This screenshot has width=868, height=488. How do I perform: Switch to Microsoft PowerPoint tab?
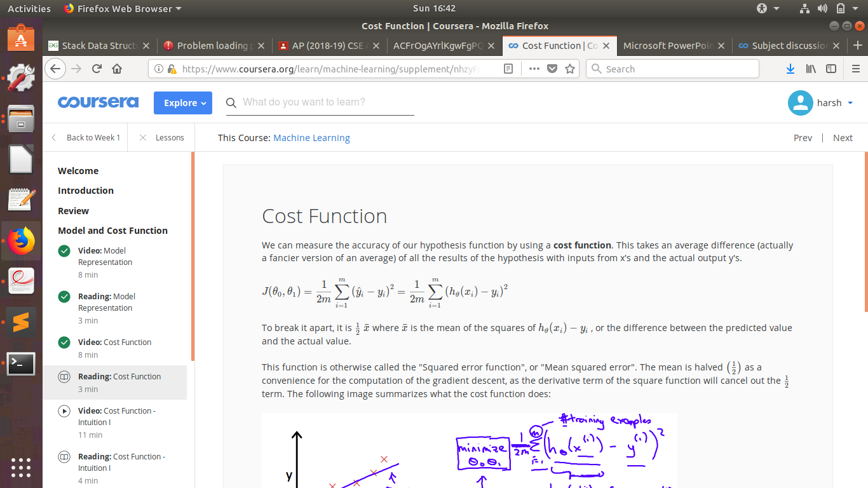673,46
